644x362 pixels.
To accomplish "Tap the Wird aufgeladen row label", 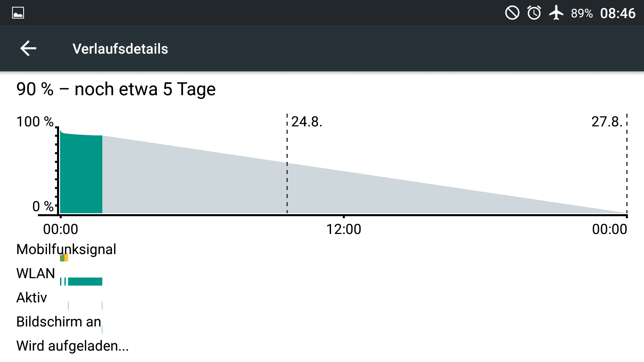I will (x=72, y=346).
